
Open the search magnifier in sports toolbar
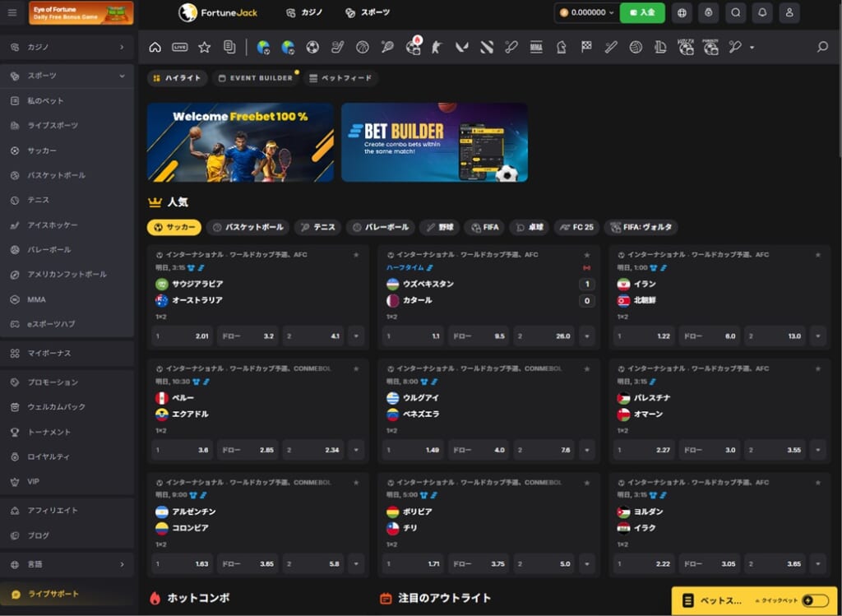pos(822,47)
